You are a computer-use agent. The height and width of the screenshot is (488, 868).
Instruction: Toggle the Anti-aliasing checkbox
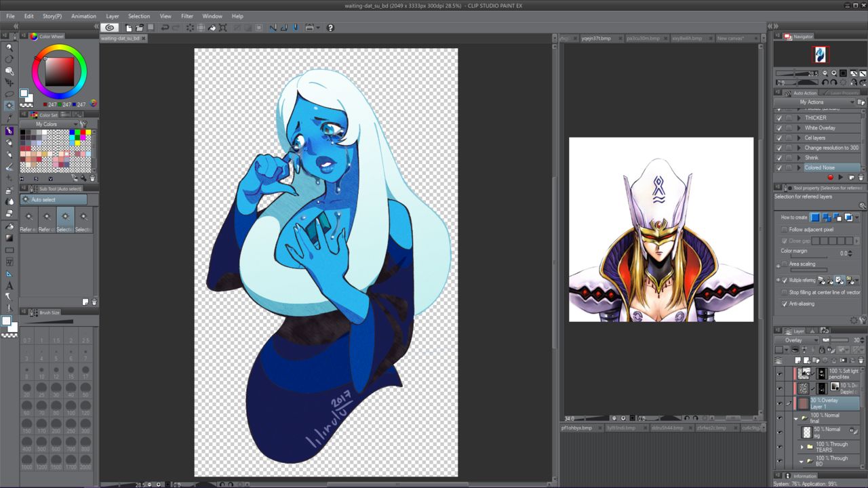click(785, 304)
